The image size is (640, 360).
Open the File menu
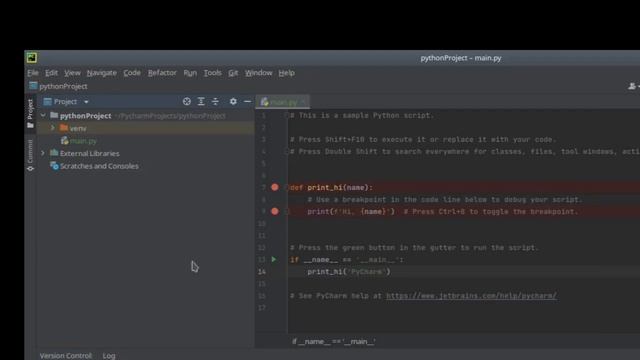point(33,73)
